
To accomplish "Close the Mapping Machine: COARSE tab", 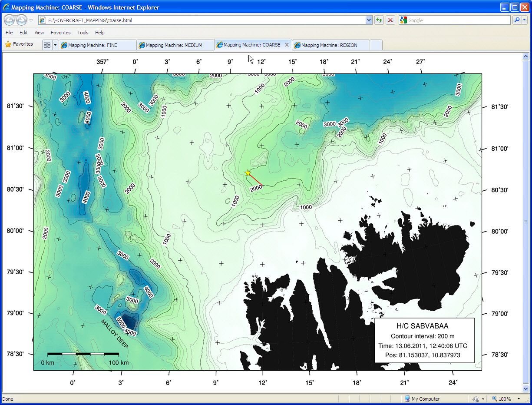I will (x=287, y=45).
